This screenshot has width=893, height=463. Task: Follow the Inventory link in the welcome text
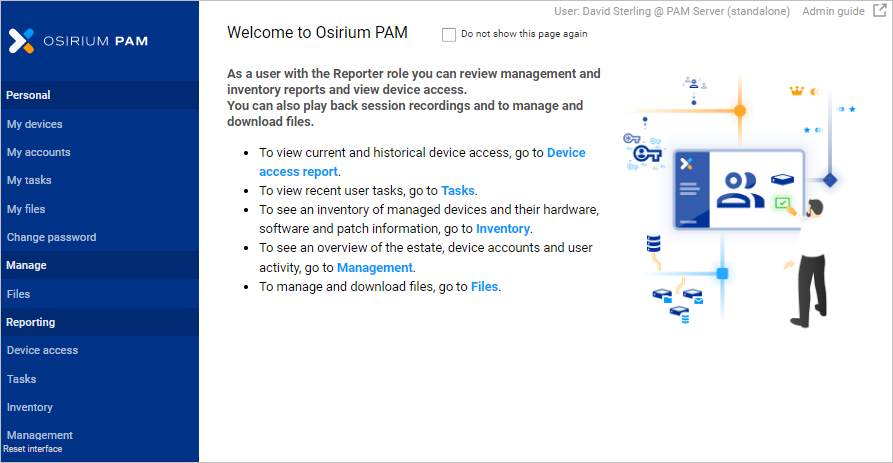click(x=503, y=229)
